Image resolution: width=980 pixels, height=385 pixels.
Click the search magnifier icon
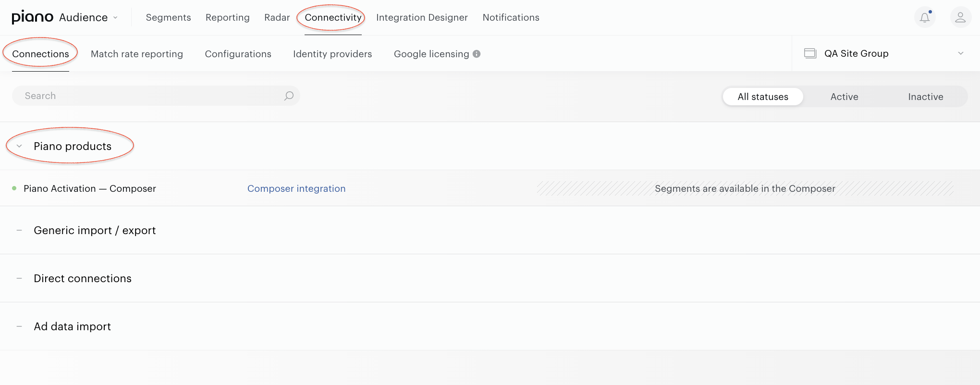pos(289,96)
